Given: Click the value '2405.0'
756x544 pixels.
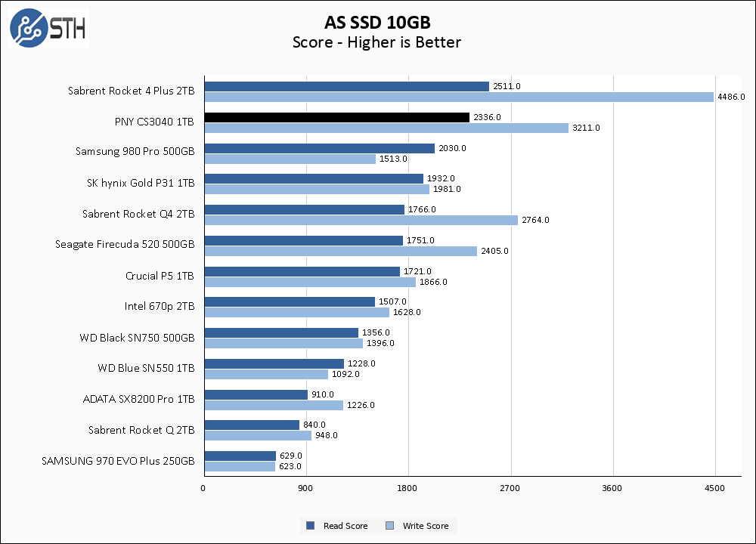Looking at the screenshot, I should (494, 251).
